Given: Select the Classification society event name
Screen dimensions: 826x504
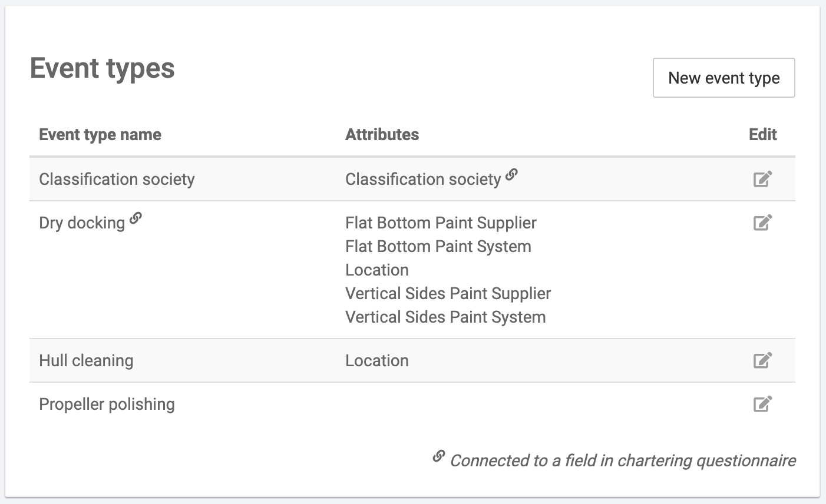Looking at the screenshot, I should [117, 179].
